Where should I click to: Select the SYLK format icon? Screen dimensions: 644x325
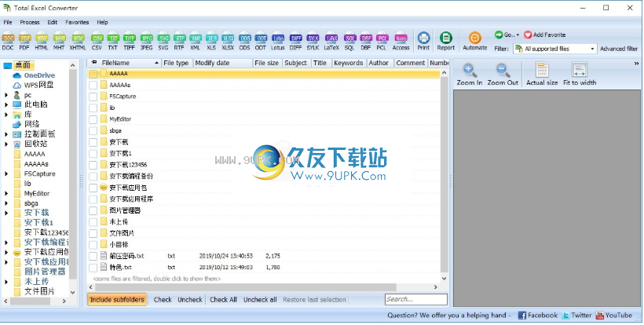pos(313,41)
